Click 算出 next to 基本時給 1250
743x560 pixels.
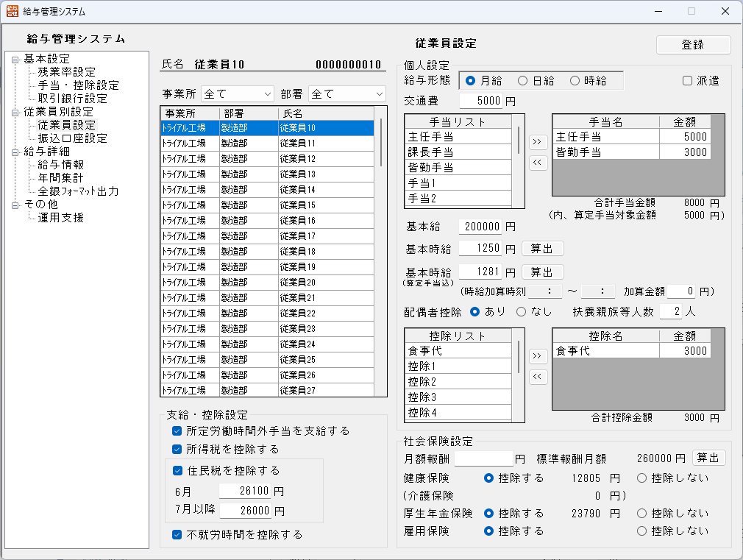pos(542,249)
